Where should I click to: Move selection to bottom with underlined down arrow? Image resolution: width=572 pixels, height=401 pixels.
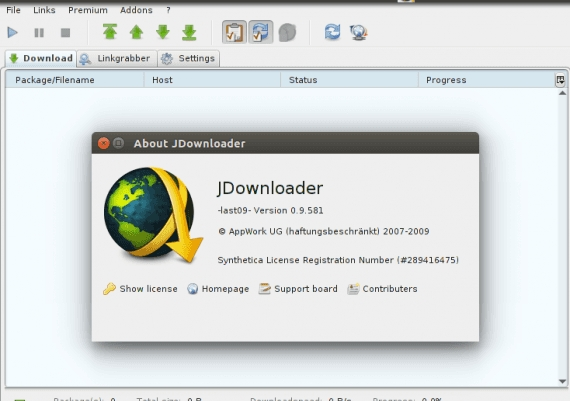[189, 32]
